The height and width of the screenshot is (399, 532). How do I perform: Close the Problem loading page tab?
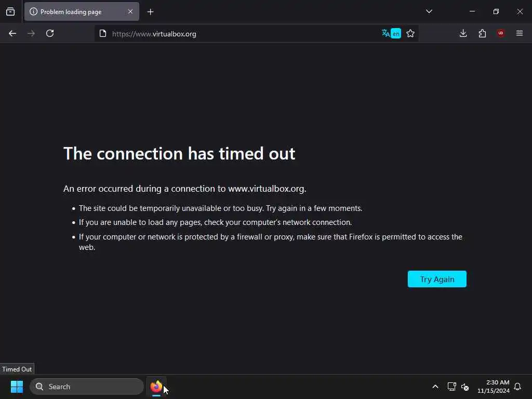(x=130, y=11)
